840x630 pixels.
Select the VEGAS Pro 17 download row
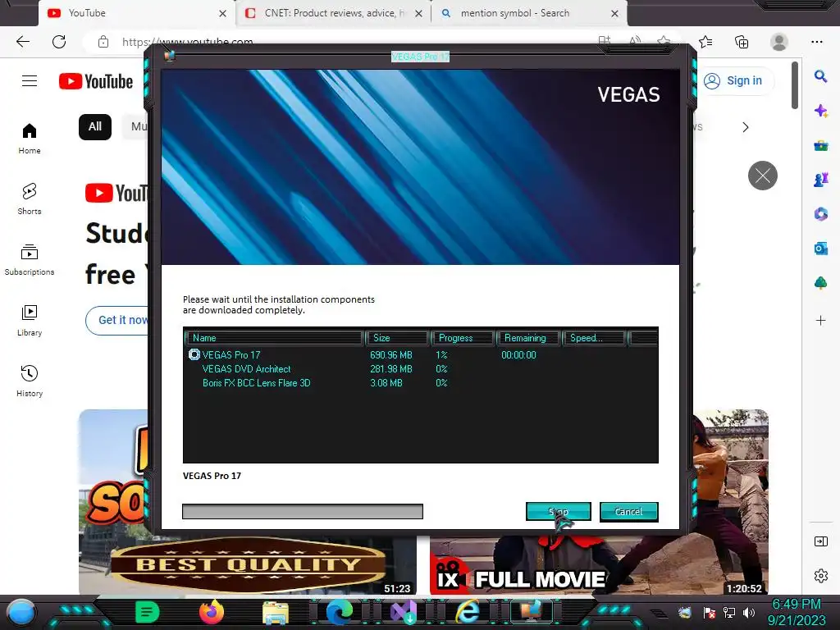coord(421,354)
